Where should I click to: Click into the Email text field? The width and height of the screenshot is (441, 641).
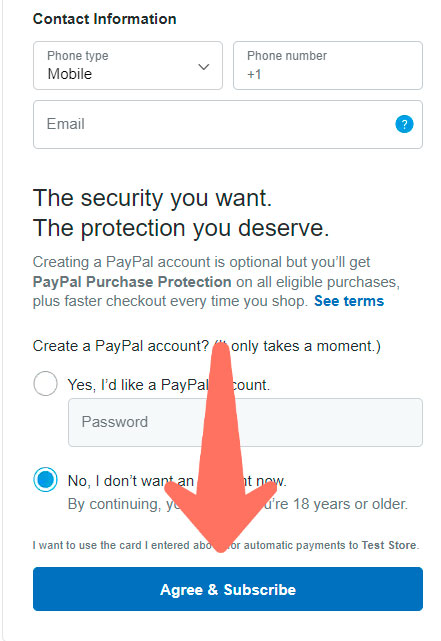coord(228,124)
